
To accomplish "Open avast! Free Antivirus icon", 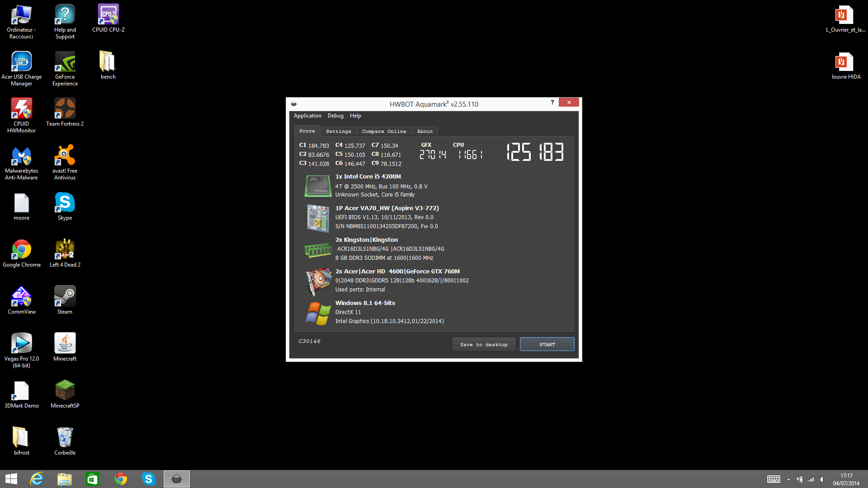I will 65,163.
